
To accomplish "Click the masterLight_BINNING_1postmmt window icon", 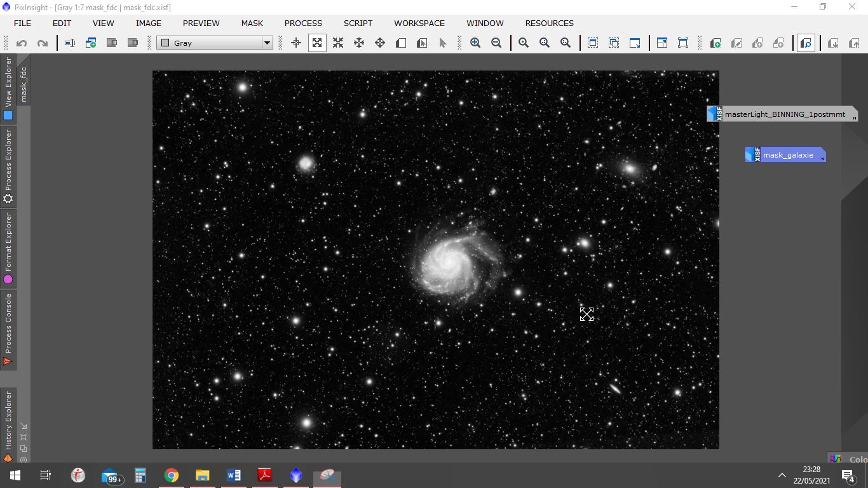I will coord(715,114).
